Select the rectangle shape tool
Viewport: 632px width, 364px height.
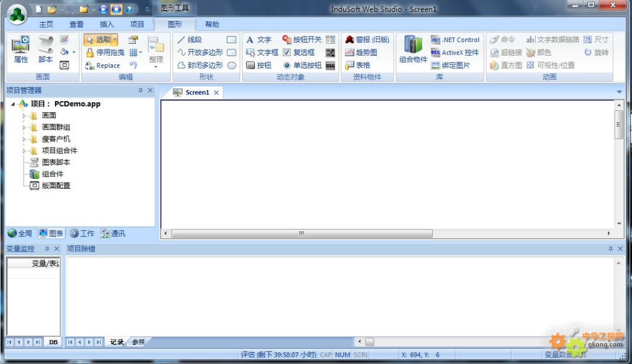click(231, 39)
